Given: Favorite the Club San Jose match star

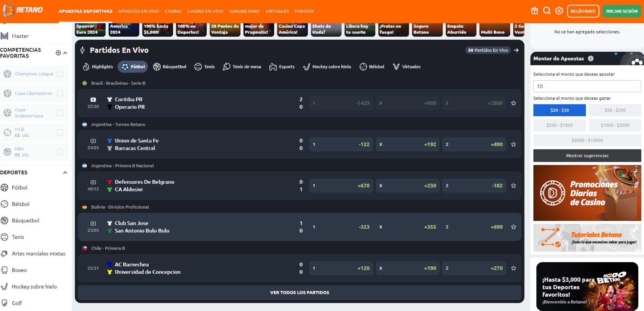Looking at the screenshot, I should [x=513, y=227].
